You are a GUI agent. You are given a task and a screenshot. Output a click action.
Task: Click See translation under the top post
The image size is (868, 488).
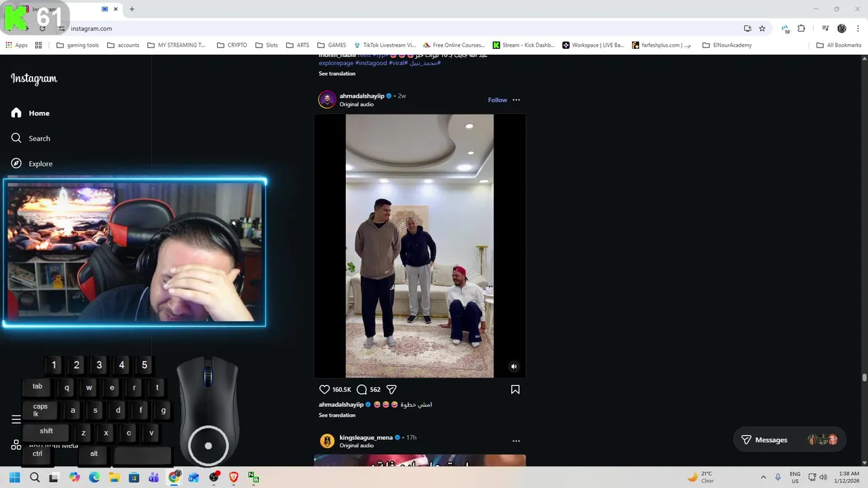pyautogui.click(x=337, y=74)
